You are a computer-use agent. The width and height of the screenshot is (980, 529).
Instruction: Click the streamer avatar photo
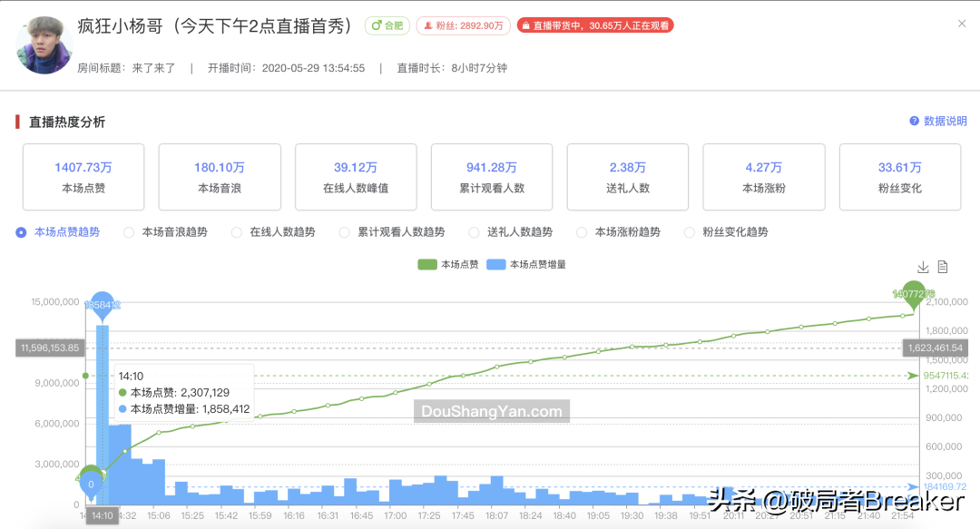tap(43, 43)
